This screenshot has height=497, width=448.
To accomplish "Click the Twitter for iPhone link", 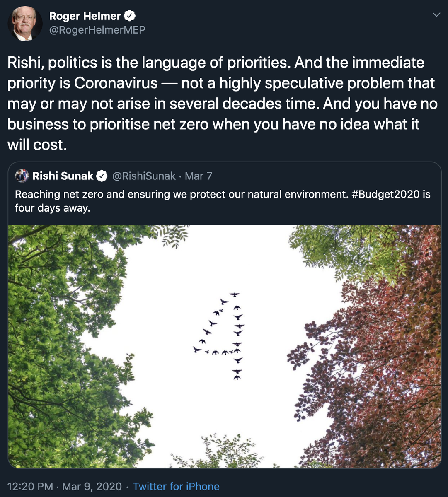I will click(x=176, y=486).
